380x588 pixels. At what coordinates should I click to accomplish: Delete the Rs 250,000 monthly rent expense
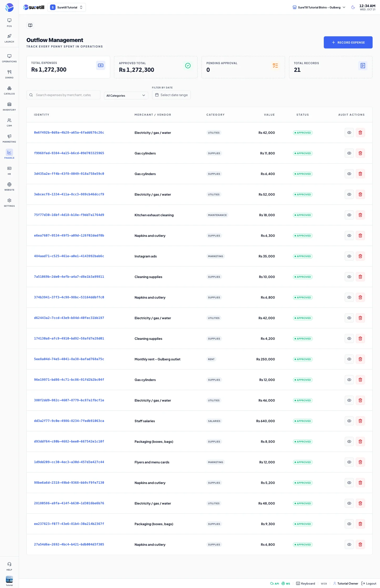(x=360, y=359)
